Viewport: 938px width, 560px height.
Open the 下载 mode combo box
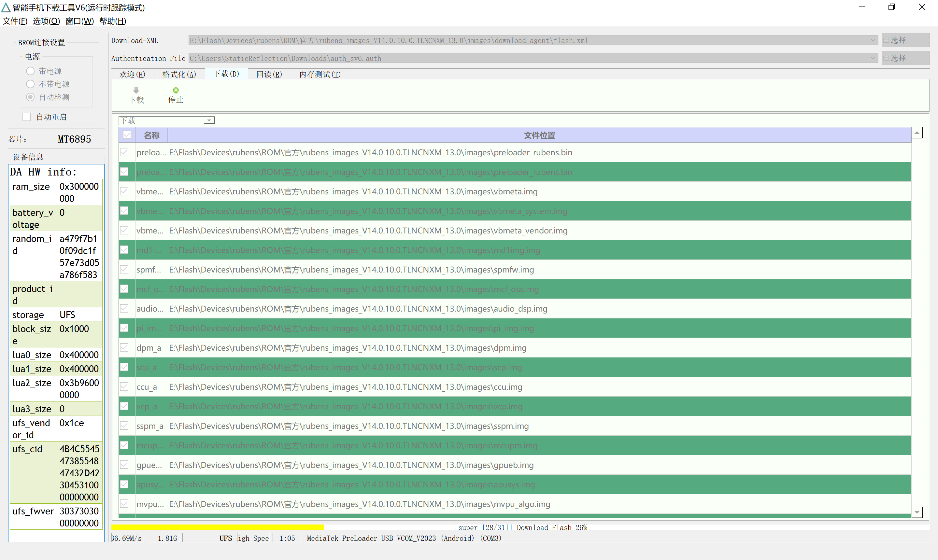(167, 120)
